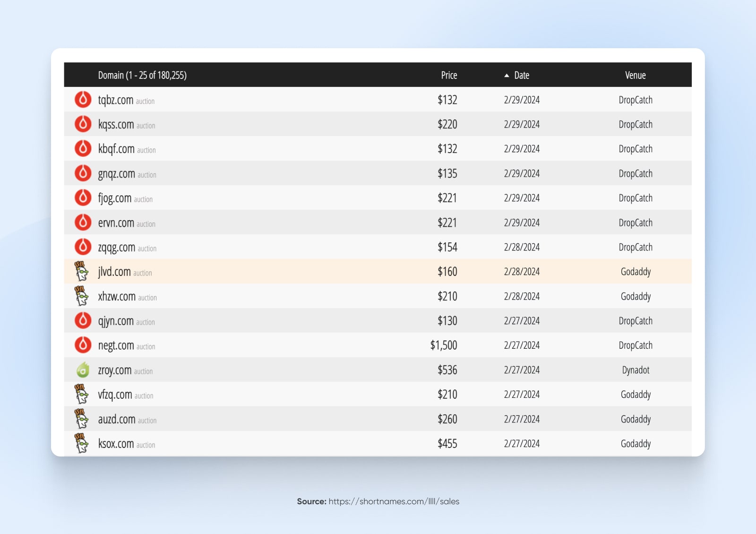Click the Date column header label
This screenshot has height=534, width=756.
(x=521, y=75)
